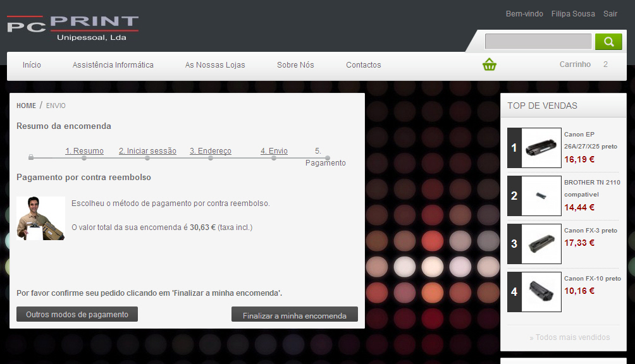Go to HOME breadcrumb link

coord(27,106)
